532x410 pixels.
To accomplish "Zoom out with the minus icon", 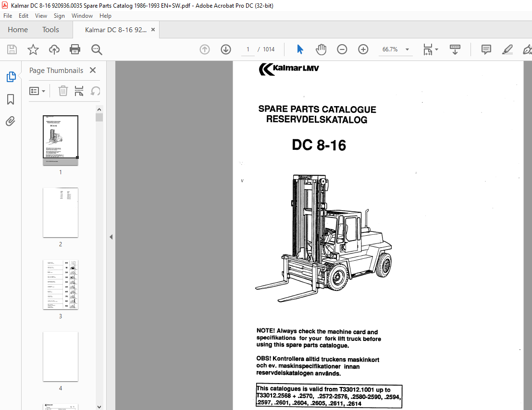I will coord(342,49).
